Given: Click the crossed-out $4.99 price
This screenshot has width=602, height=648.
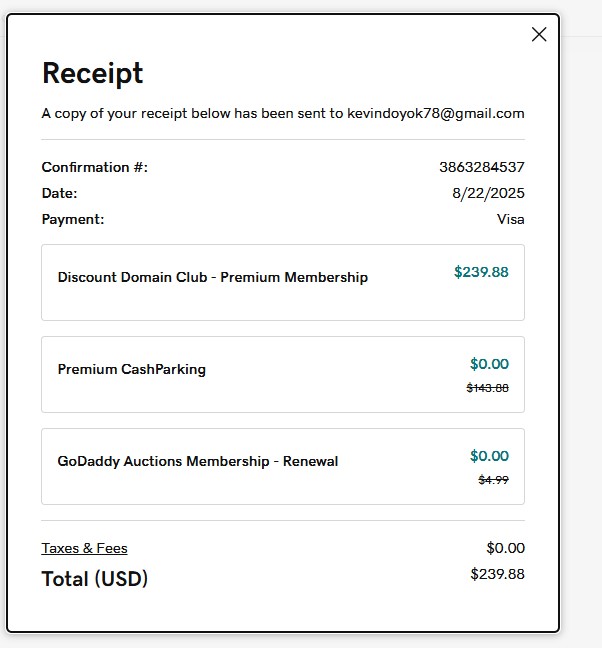Looking at the screenshot, I should coord(494,480).
